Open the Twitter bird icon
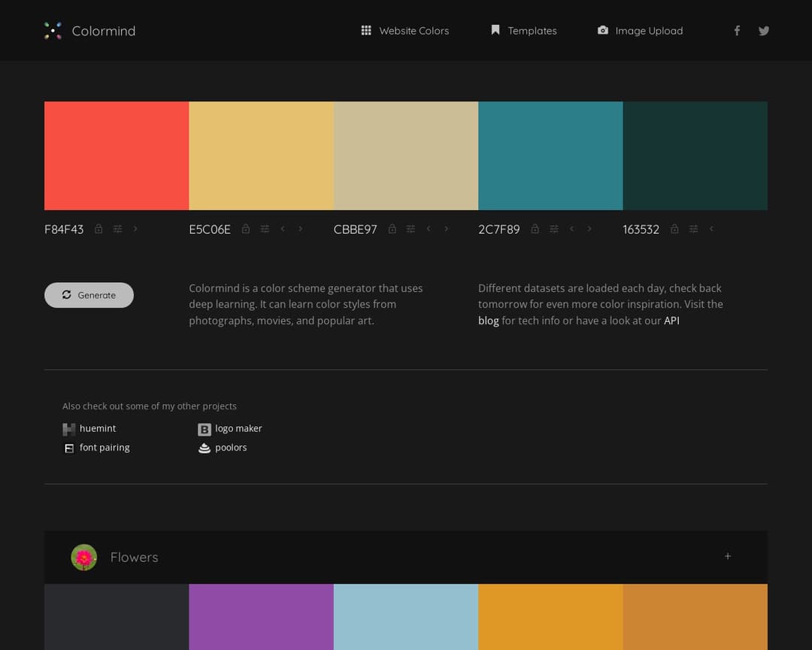The image size is (812, 650). [763, 31]
